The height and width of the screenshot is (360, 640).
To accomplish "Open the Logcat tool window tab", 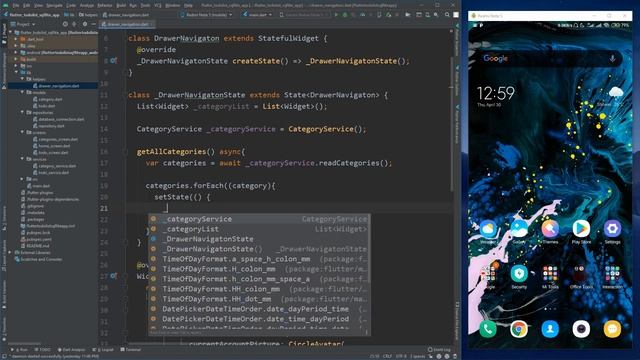I will coord(103,349).
